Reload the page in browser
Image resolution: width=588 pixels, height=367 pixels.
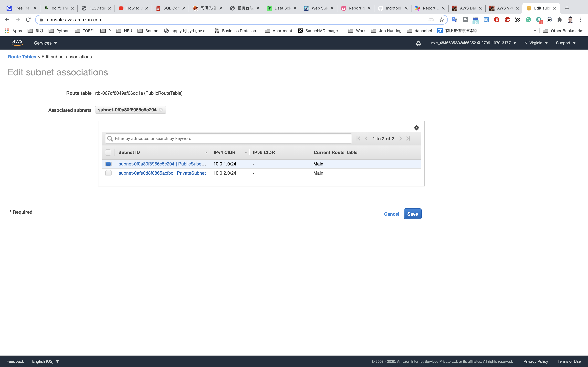point(28,20)
